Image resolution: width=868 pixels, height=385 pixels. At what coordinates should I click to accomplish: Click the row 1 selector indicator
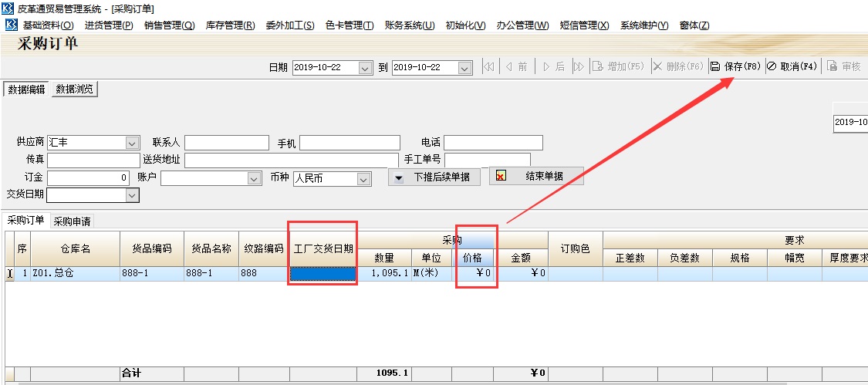(9, 274)
